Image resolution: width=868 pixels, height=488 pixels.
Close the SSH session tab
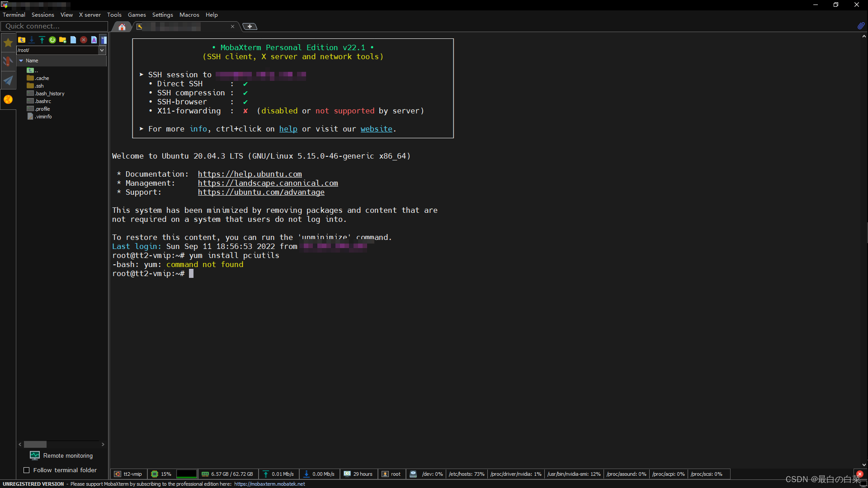pyautogui.click(x=232, y=27)
